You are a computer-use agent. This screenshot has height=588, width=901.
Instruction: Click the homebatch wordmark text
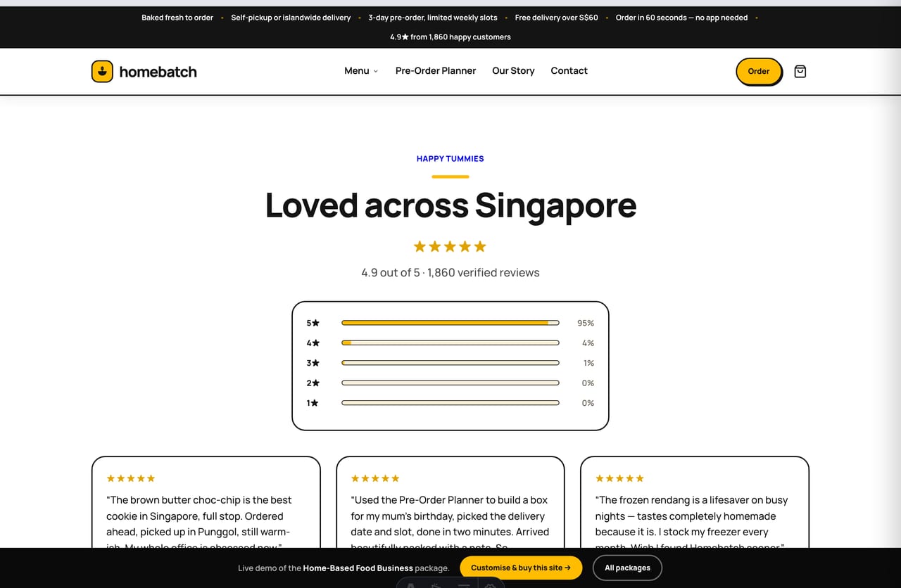tap(158, 71)
